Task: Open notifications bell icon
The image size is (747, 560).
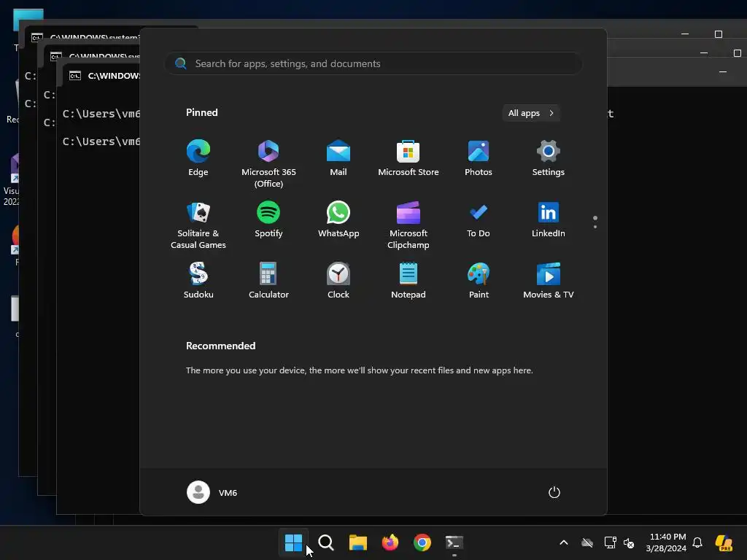Action: point(697,542)
